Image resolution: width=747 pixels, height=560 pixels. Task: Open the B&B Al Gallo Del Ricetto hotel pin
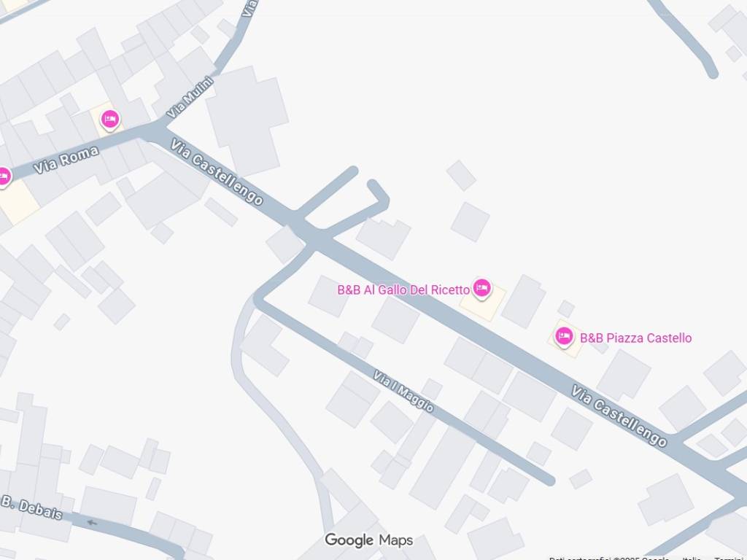click(481, 289)
